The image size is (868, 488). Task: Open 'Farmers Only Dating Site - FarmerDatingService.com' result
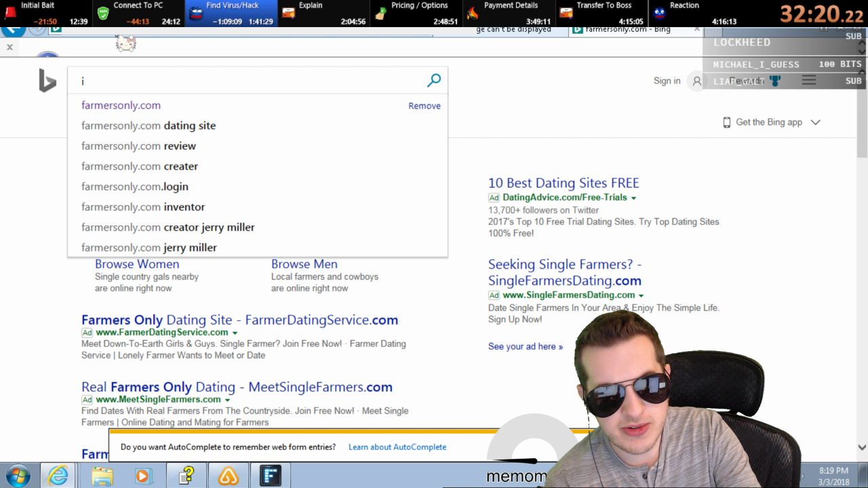point(239,320)
